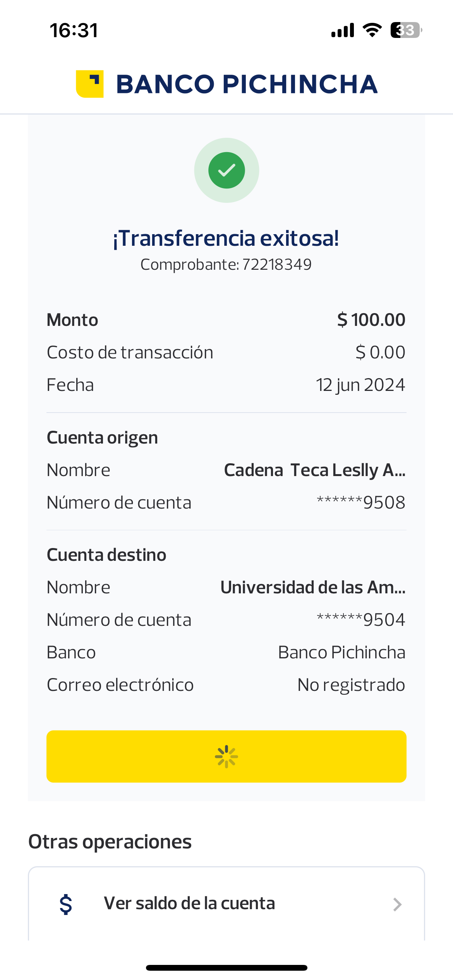Viewport: 453px width, 980px height.
Task: Tap the truncated destination name Universidad de las Am...
Action: tap(313, 588)
